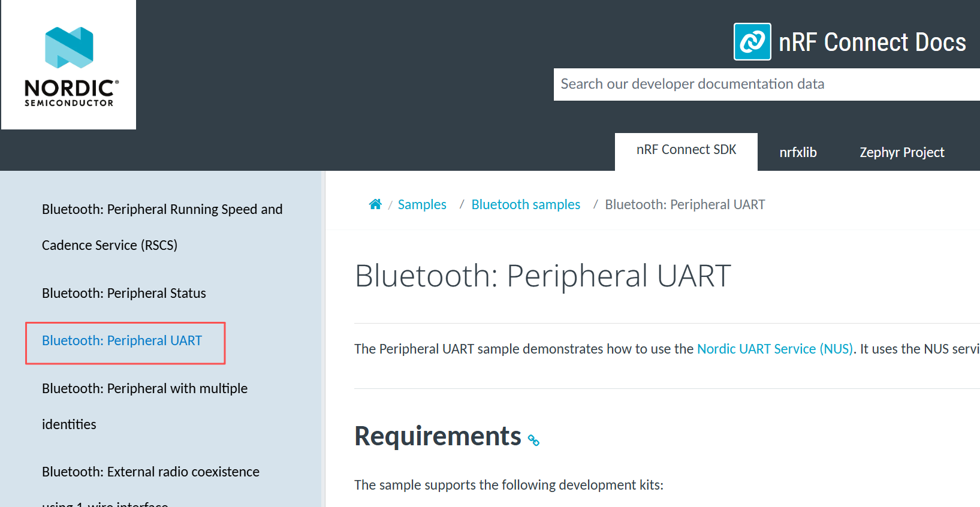
Task: Click the Nordic Semiconductor logo
Action: coord(69,65)
